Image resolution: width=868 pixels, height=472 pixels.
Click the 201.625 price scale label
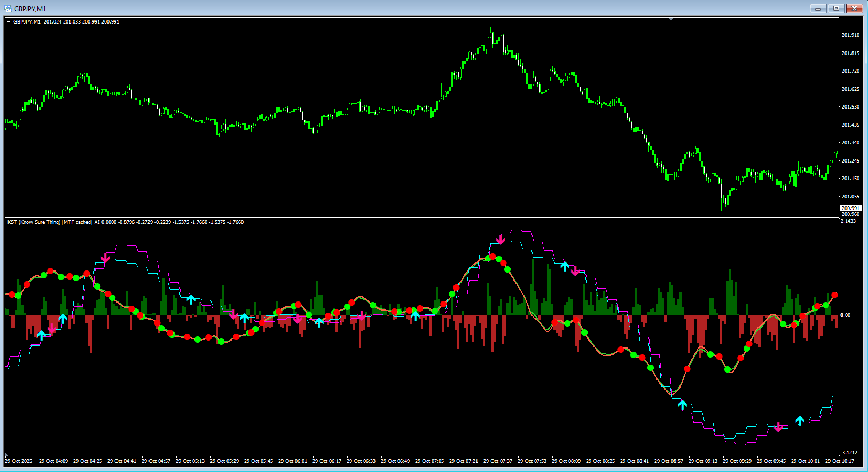850,89
